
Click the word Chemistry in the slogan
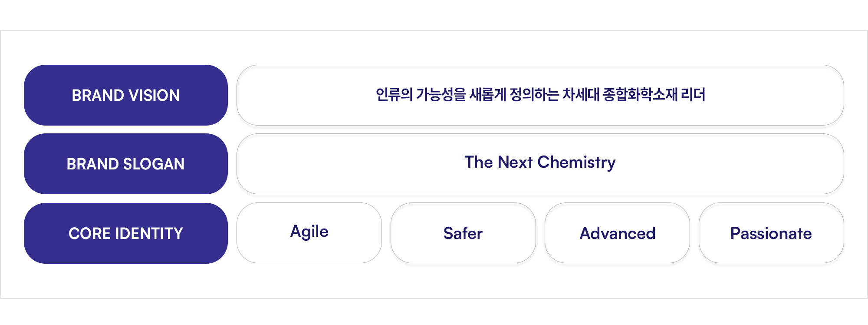[576, 162]
